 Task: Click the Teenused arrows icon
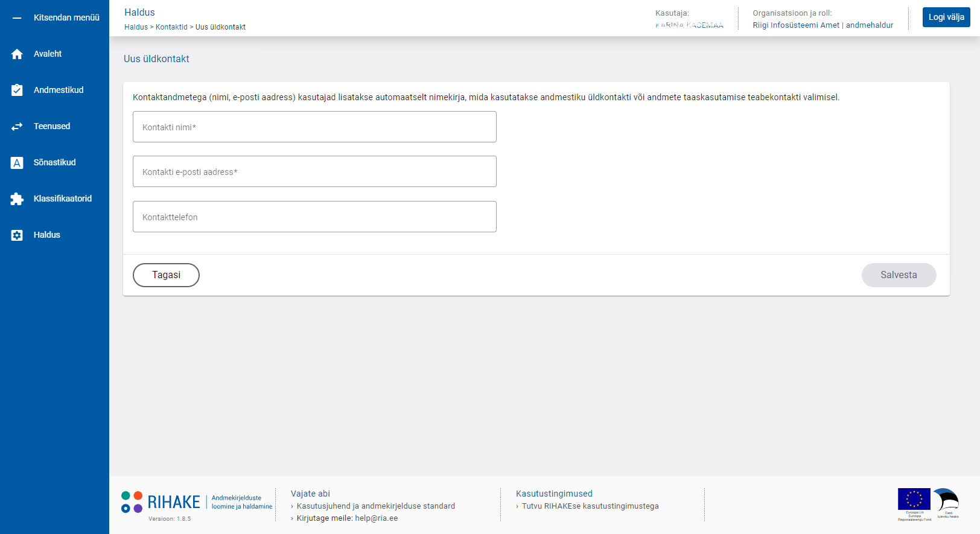(17, 126)
